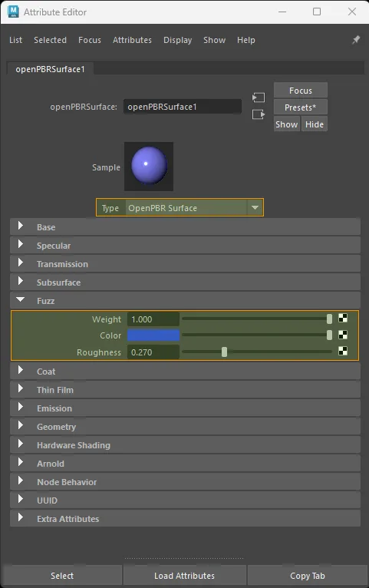369x588 pixels.
Task: Expand the Base section
Action: pos(185,227)
